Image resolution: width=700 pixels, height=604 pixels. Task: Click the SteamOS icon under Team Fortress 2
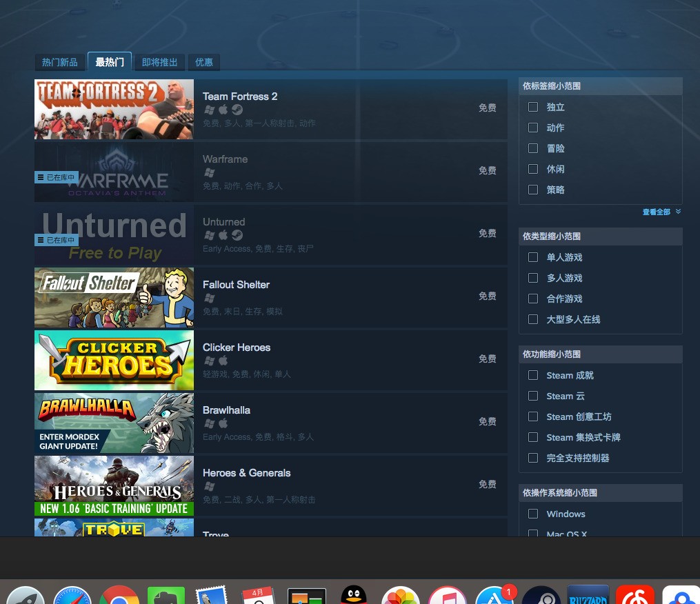(237, 110)
